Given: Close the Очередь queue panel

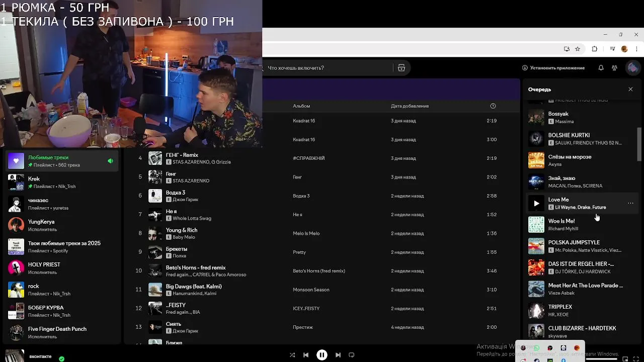Looking at the screenshot, I should pyautogui.click(x=630, y=89).
